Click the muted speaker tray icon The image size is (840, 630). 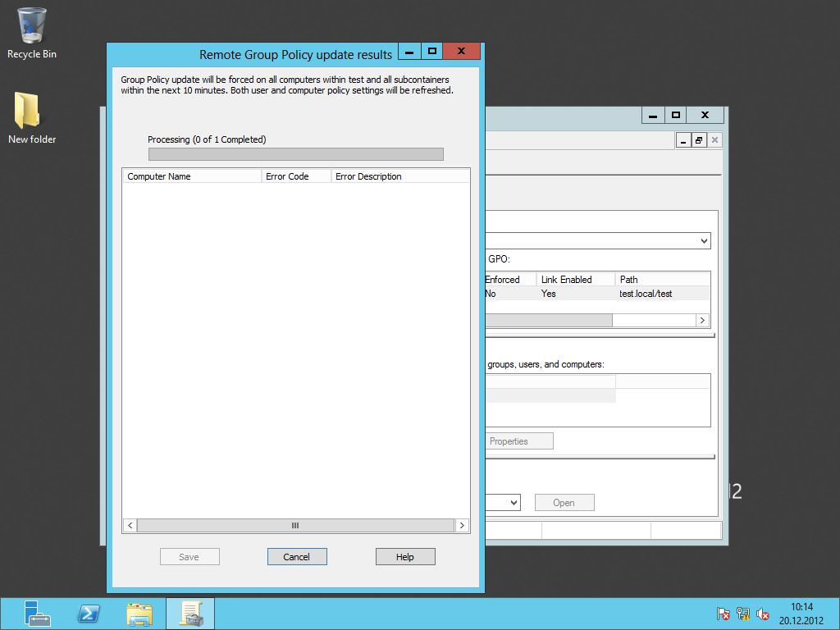click(x=763, y=614)
